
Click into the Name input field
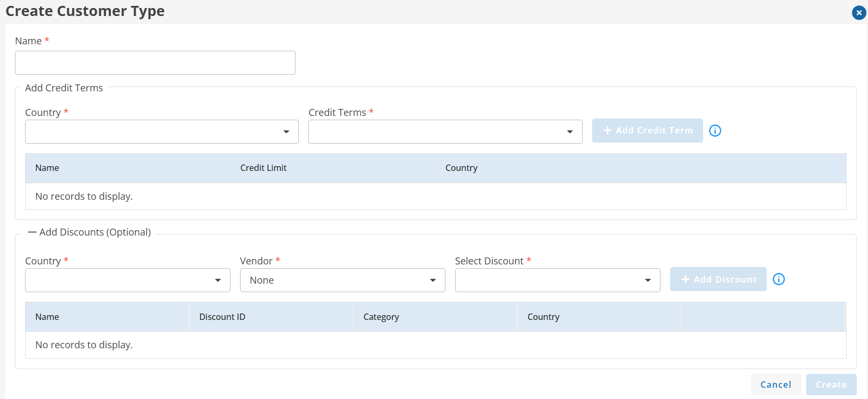[155, 62]
